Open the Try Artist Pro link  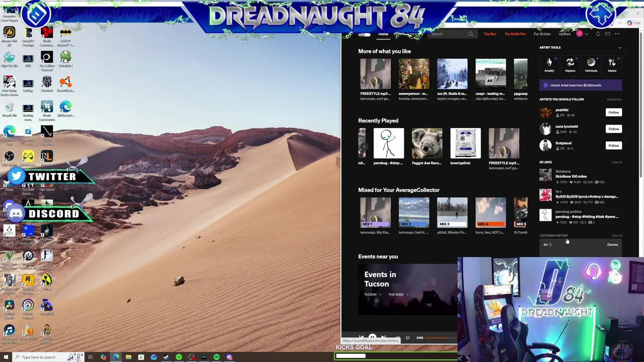click(x=515, y=34)
